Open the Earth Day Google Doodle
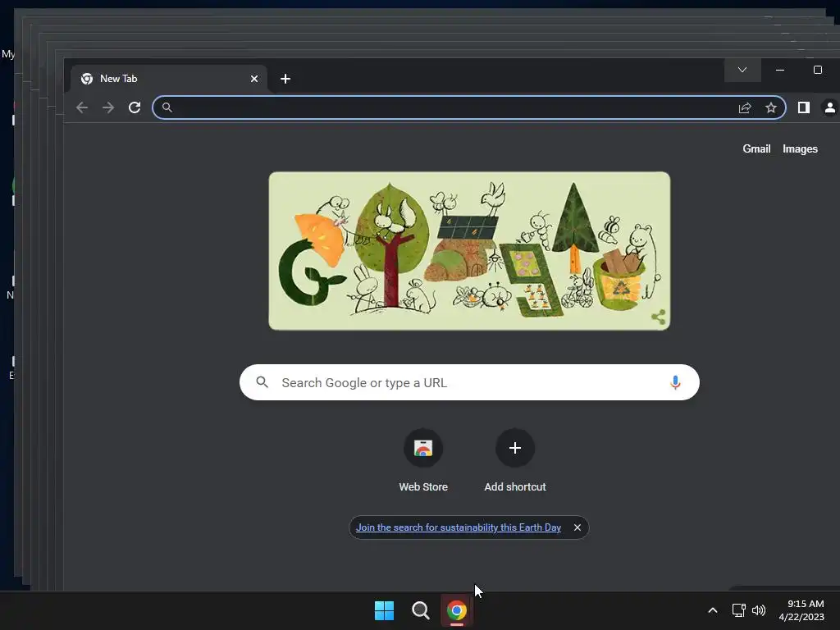The image size is (840, 630). (x=469, y=251)
